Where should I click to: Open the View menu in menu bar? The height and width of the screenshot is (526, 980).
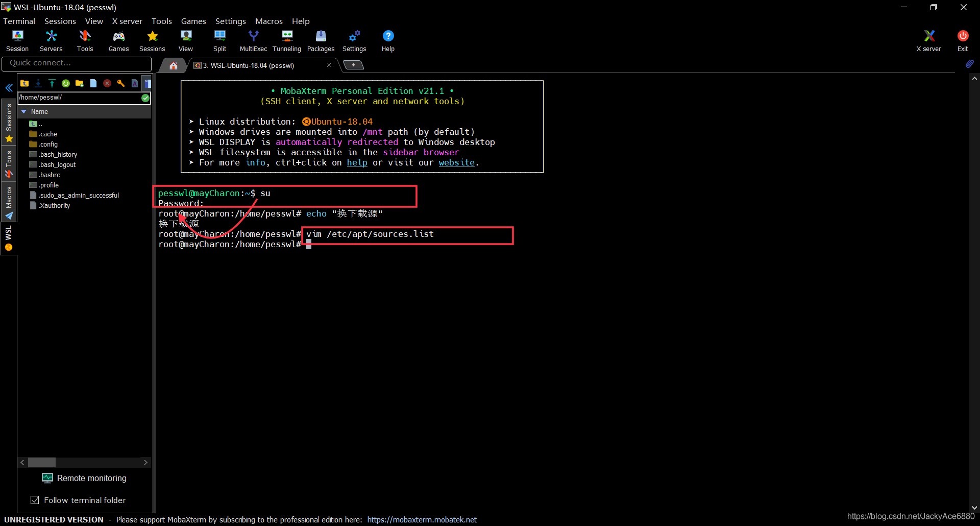tap(94, 21)
